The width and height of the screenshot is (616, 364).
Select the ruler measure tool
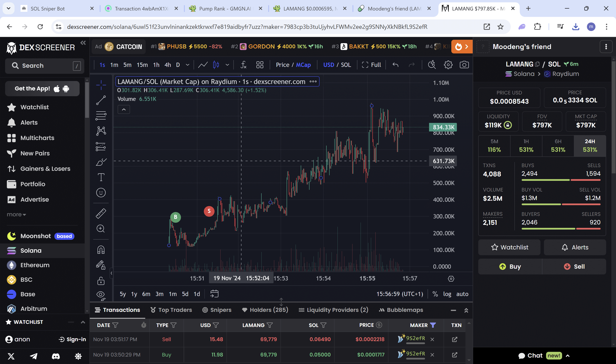click(x=101, y=213)
